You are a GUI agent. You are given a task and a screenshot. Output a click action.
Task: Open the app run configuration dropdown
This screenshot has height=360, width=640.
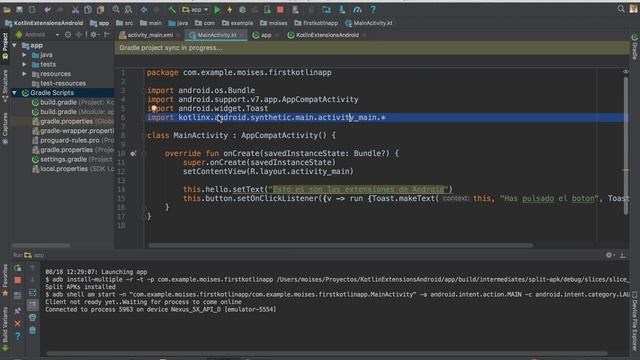(195, 9)
